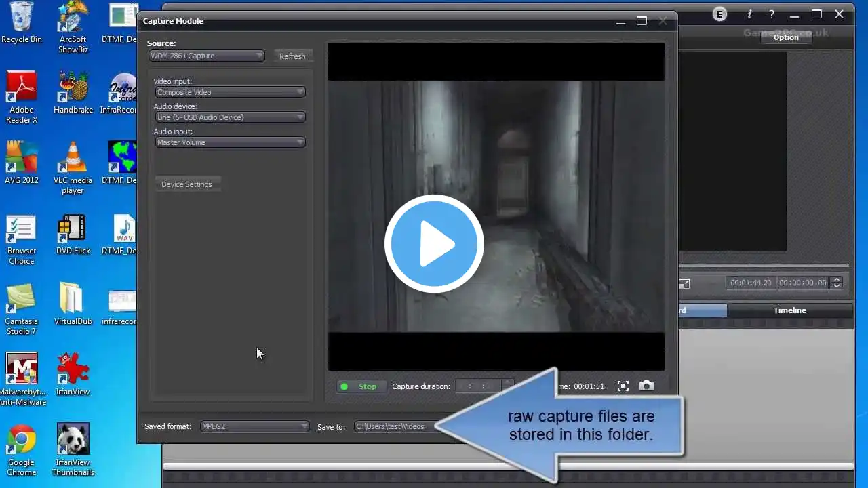Open the VirtualDub desktop folder

coord(73,304)
